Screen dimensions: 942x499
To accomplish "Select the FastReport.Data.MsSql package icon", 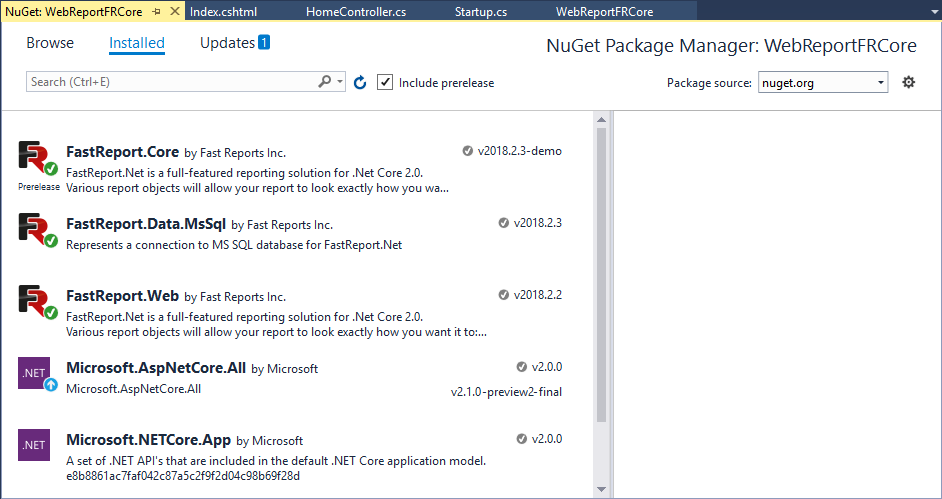I will pos(38,230).
